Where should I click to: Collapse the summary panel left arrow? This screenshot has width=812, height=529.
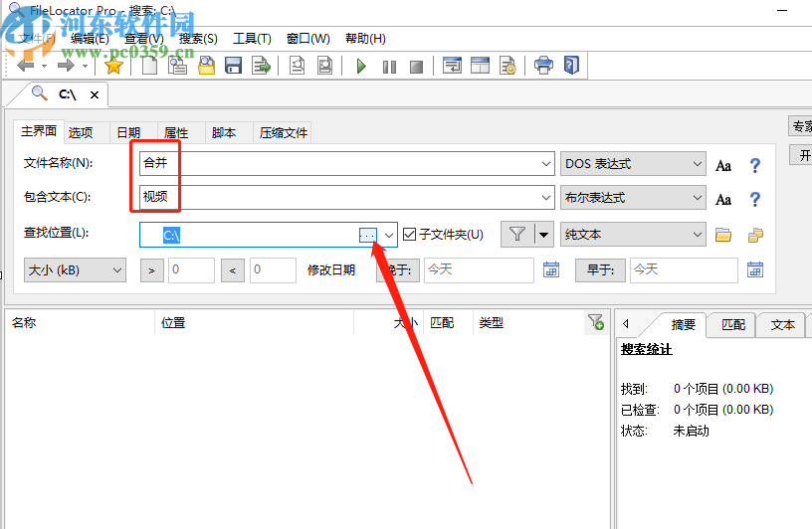(626, 324)
